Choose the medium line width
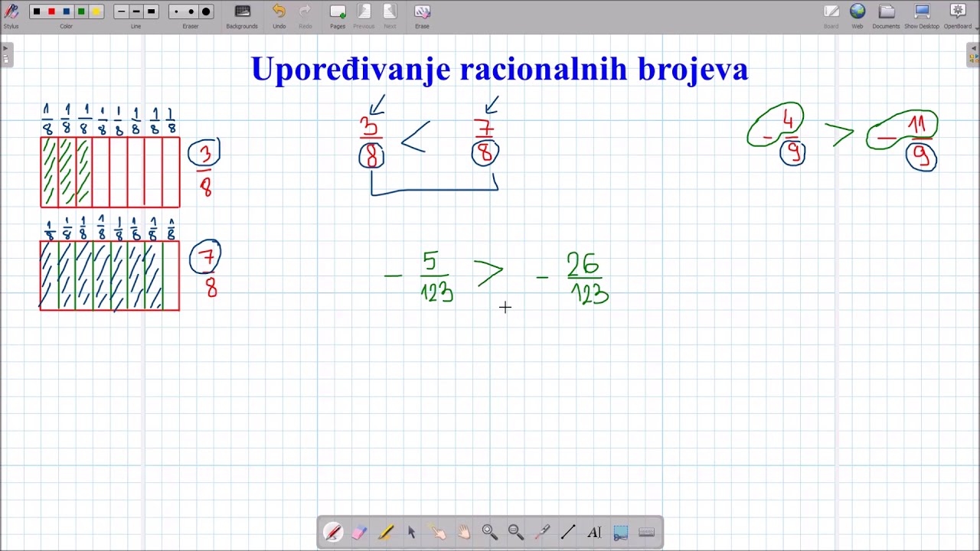This screenshot has height=551, width=980. 136,11
